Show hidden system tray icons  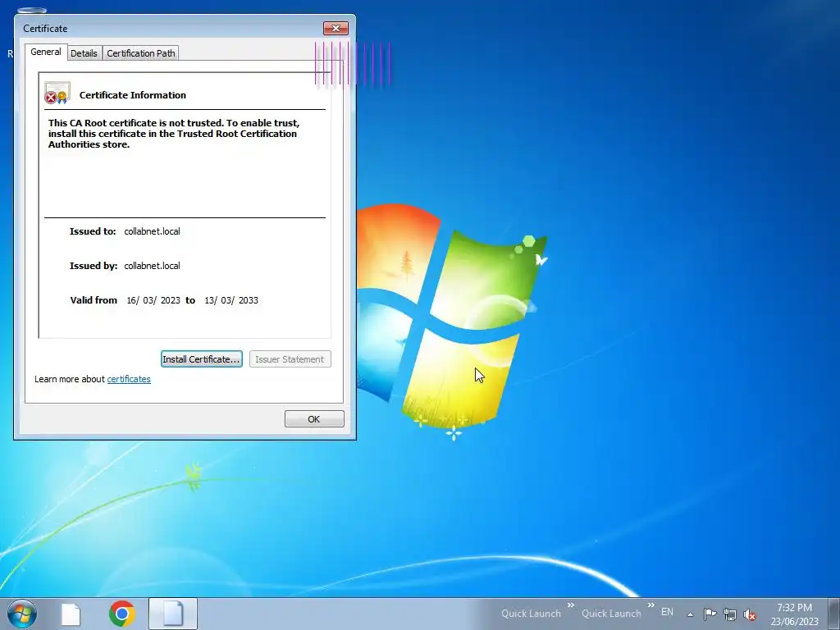point(690,614)
